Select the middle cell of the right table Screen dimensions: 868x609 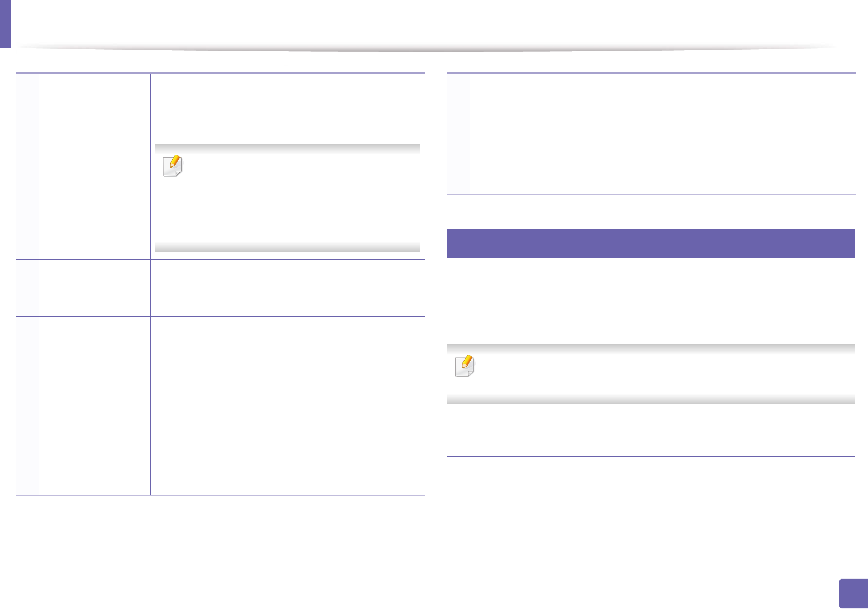[525, 133]
